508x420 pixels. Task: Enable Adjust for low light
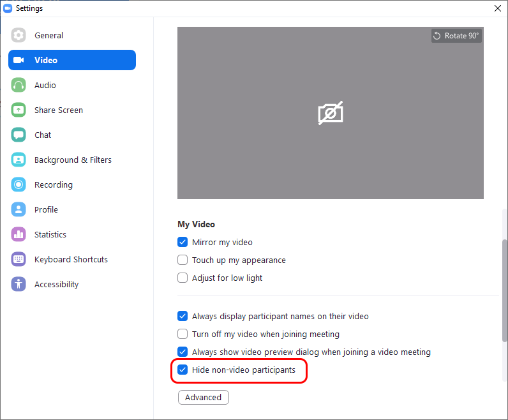coord(183,278)
